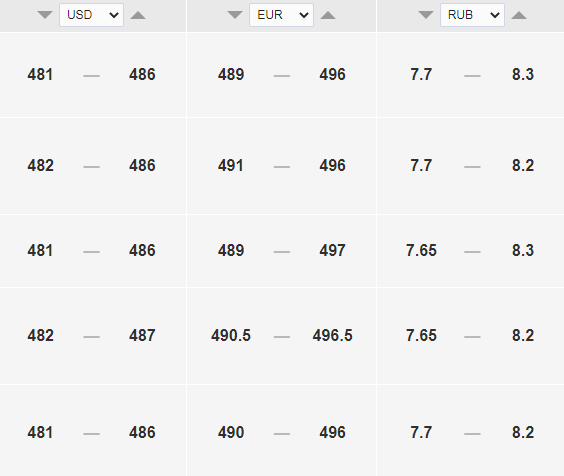Image resolution: width=564 pixels, height=476 pixels.
Task: Click the 496.5 EUR sell rate
Action: coord(332,336)
